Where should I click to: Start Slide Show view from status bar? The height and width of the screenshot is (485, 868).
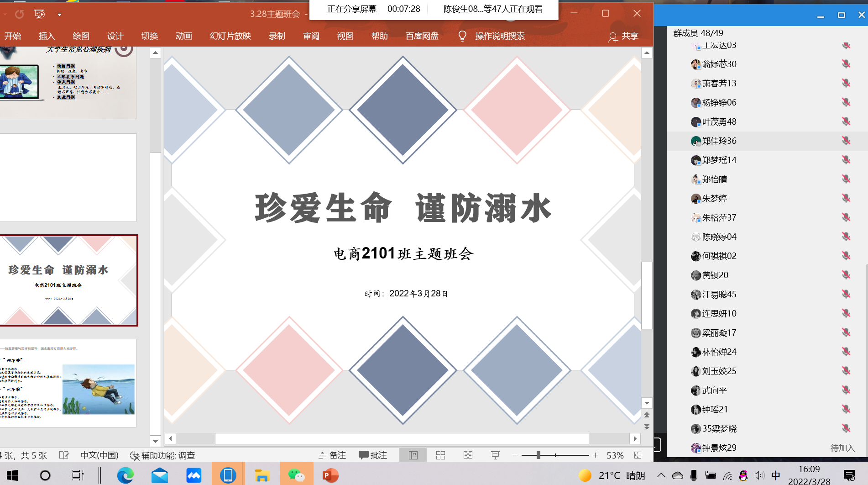[x=495, y=455]
